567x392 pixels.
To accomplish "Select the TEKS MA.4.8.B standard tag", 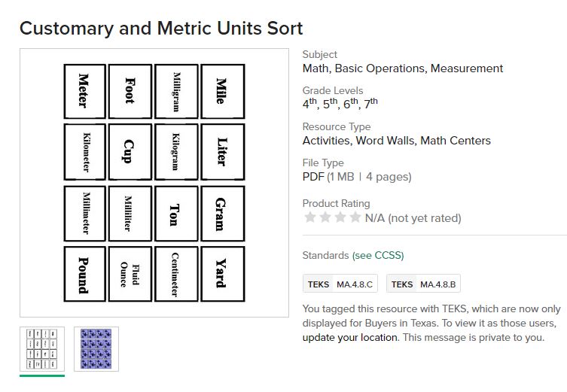I will click(x=425, y=284).
